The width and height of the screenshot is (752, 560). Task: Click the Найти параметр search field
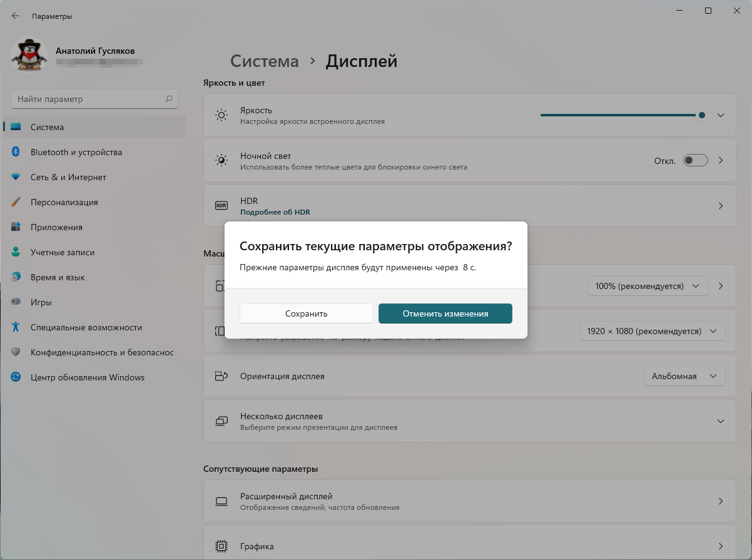(x=88, y=99)
